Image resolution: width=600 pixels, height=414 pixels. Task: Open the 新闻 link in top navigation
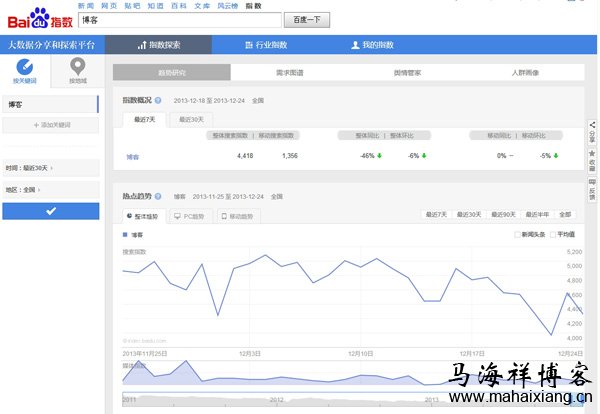click(x=86, y=6)
